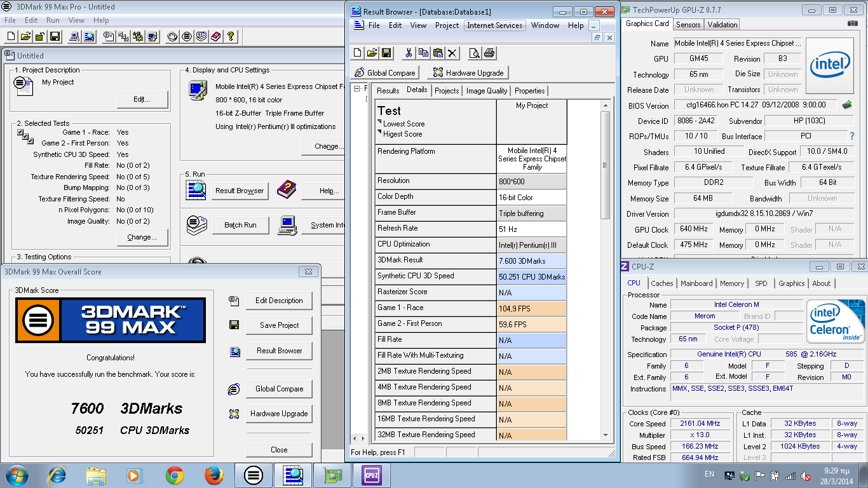Open the Run menu in 3DMark
Screen dimensions: 868x488
(x=53, y=20)
